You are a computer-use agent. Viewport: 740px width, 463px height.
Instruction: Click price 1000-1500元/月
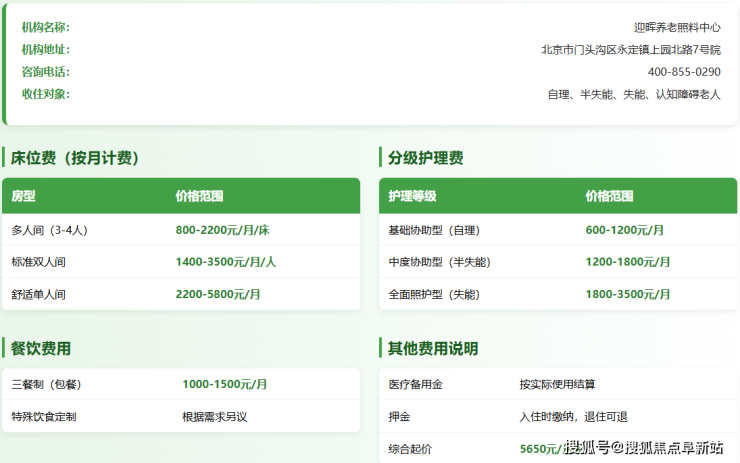pos(225,384)
